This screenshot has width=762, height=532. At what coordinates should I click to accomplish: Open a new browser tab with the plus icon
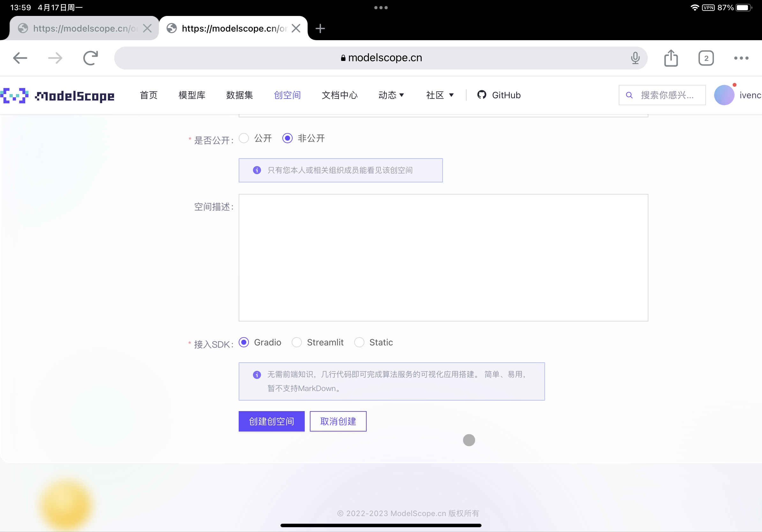pyautogui.click(x=320, y=28)
